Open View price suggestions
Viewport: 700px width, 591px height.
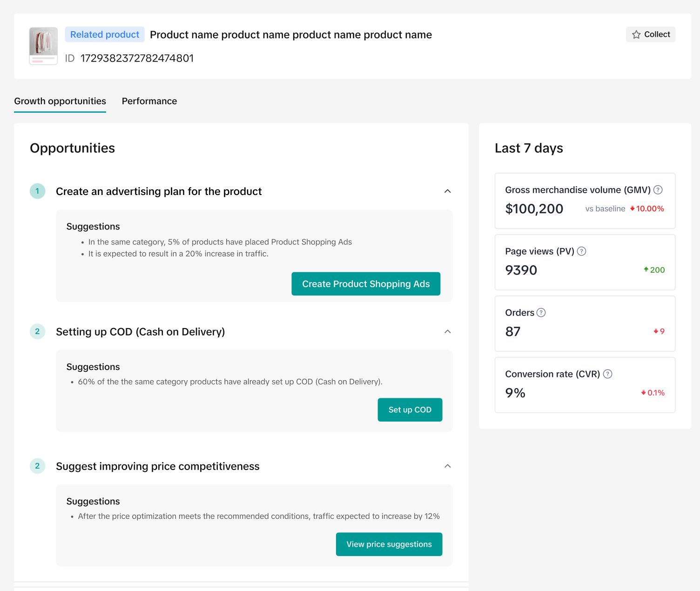click(x=389, y=544)
